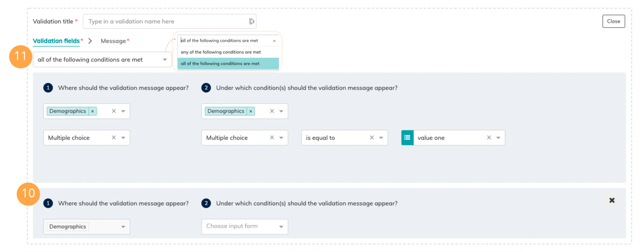Clear the 'value one' selection
The height and width of the screenshot is (252, 644).
[489, 138]
